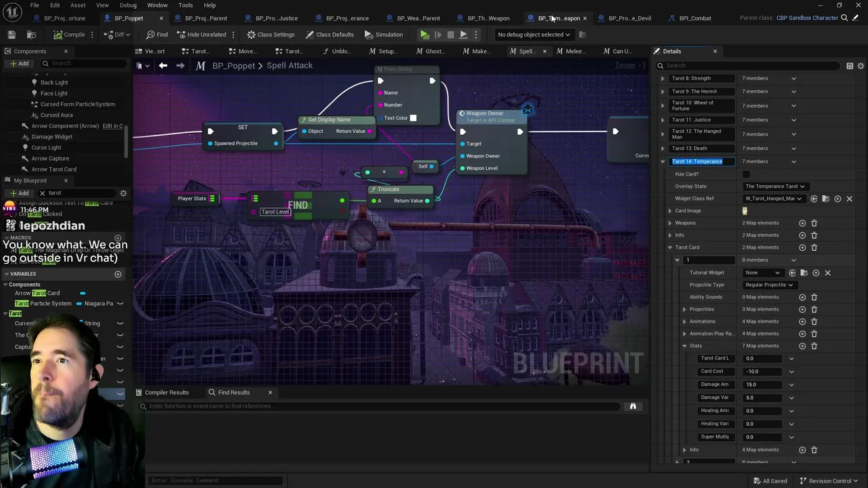Open Class Defaults
Image resolution: width=868 pixels, height=488 pixels.
pos(330,35)
